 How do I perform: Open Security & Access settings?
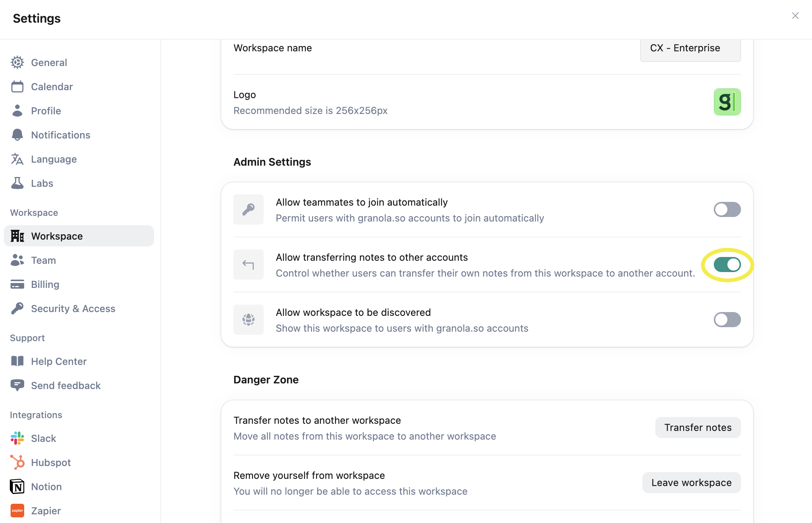73,308
